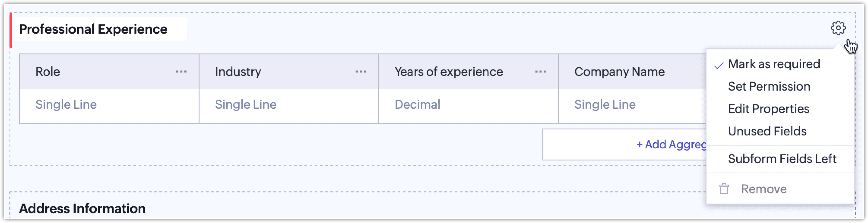The width and height of the screenshot is (868, 223).
Task: Click the trash icon beside Remove
Action: click(x=724, y=189)
